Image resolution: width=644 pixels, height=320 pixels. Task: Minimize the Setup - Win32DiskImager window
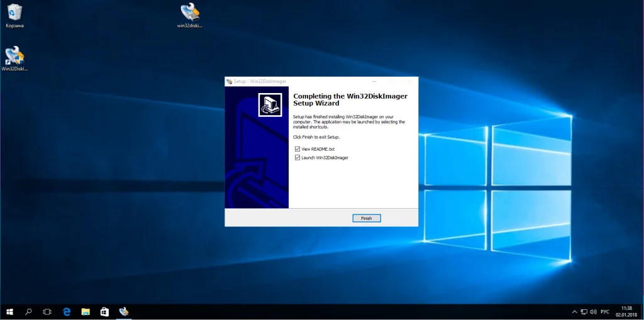tap(374, 81)
